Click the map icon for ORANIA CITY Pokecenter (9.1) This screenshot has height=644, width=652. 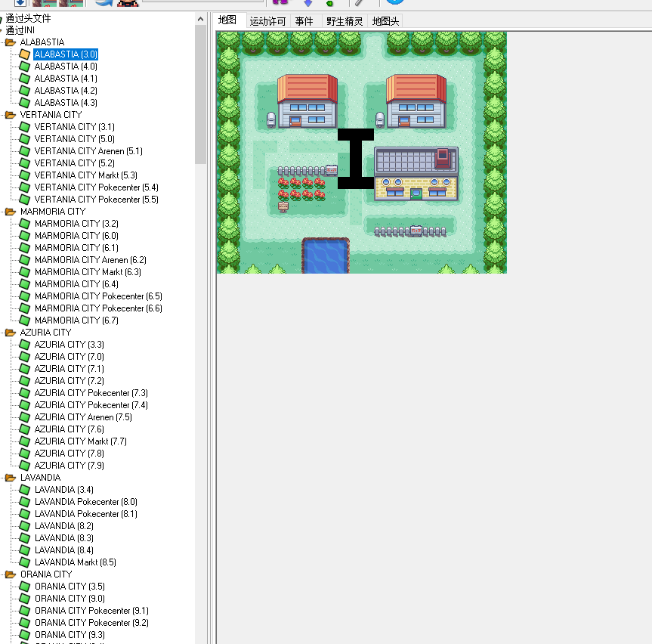coord(24,610)
